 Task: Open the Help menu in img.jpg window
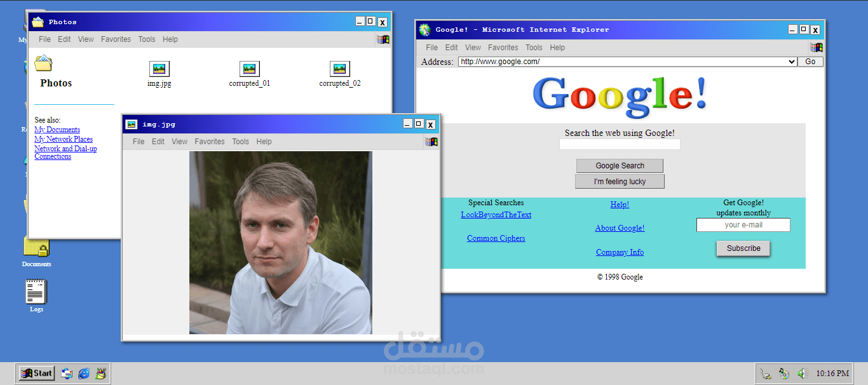(264, 142)
